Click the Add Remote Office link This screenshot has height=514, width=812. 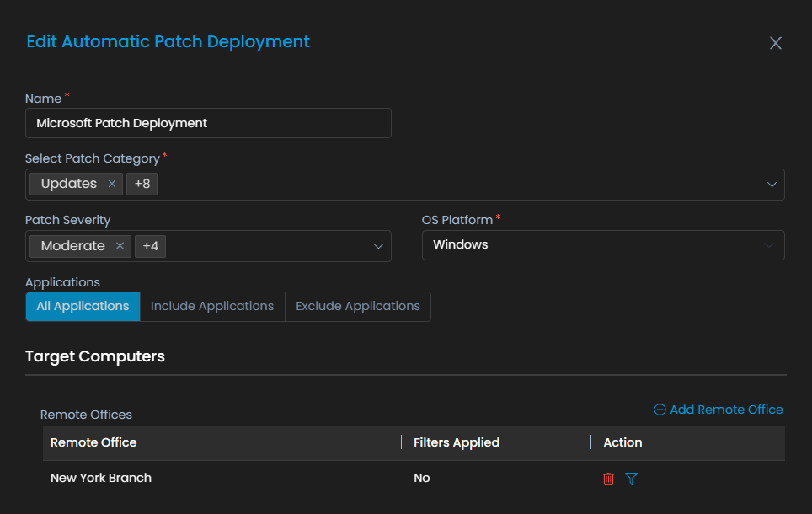click(x=726, y=410)
